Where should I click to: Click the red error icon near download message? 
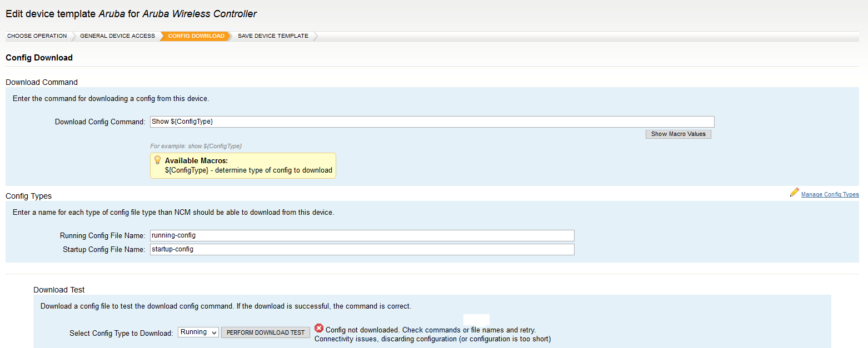tap(319, 328)
